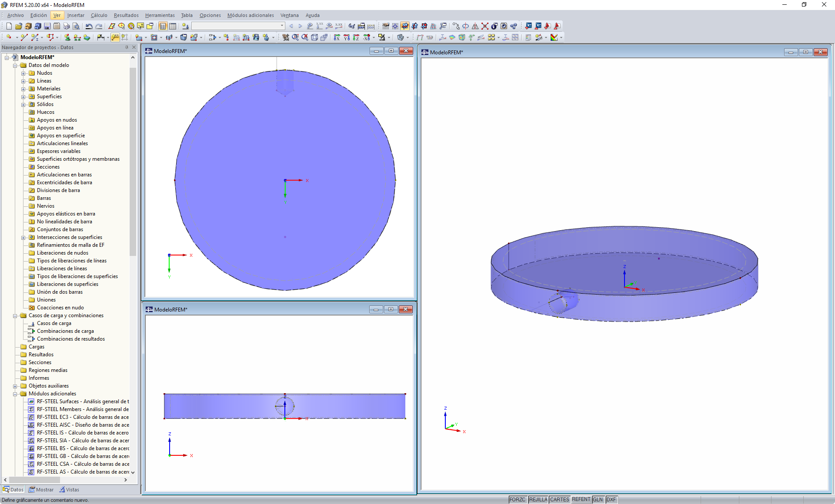This screenshot has width=835, height=504.
Task: Open the Cálculo menu
Action: 99,15
